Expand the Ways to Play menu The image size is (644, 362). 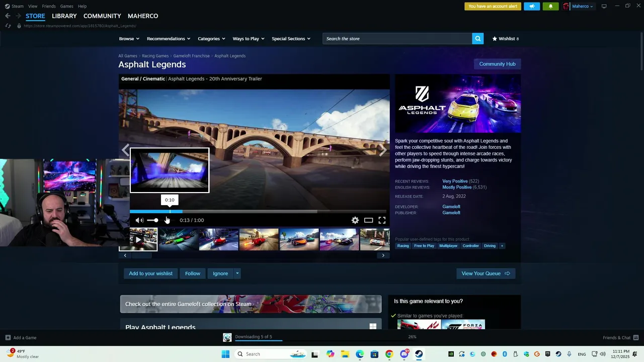249,39
